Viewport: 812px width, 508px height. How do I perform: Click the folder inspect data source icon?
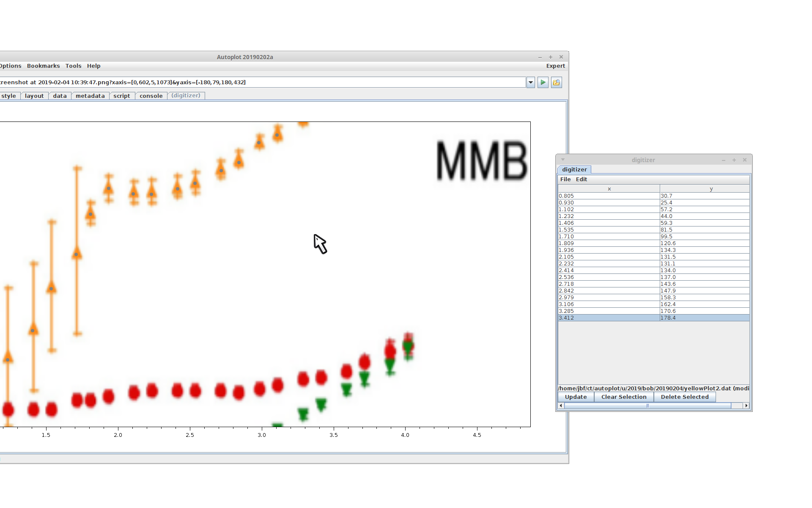pos(557,83)
